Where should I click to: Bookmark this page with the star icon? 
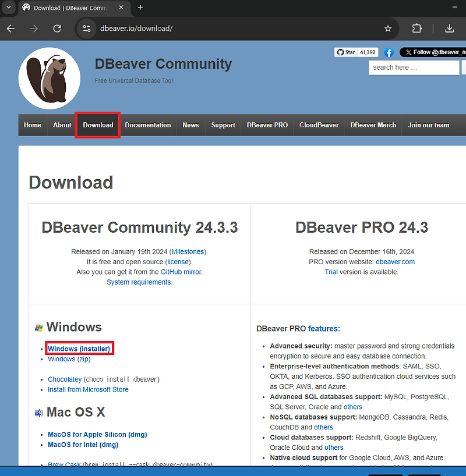click(x=388, y=29)
